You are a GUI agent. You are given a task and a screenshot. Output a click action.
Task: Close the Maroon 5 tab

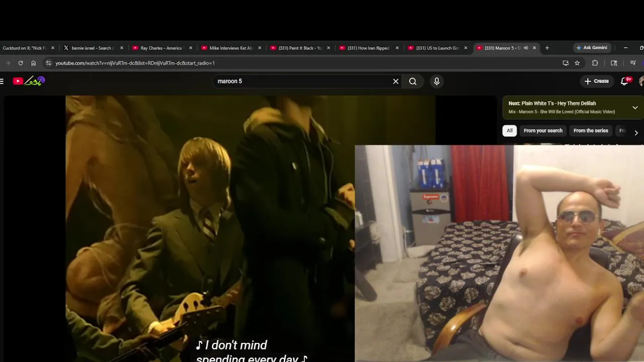[x=534, y=48]
